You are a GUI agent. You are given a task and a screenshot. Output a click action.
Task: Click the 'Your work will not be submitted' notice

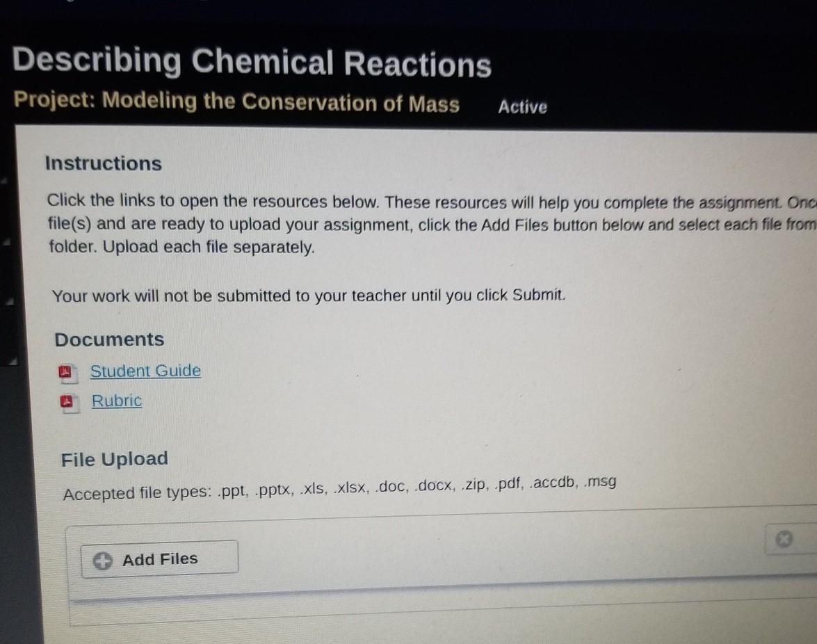pos(309,296)
